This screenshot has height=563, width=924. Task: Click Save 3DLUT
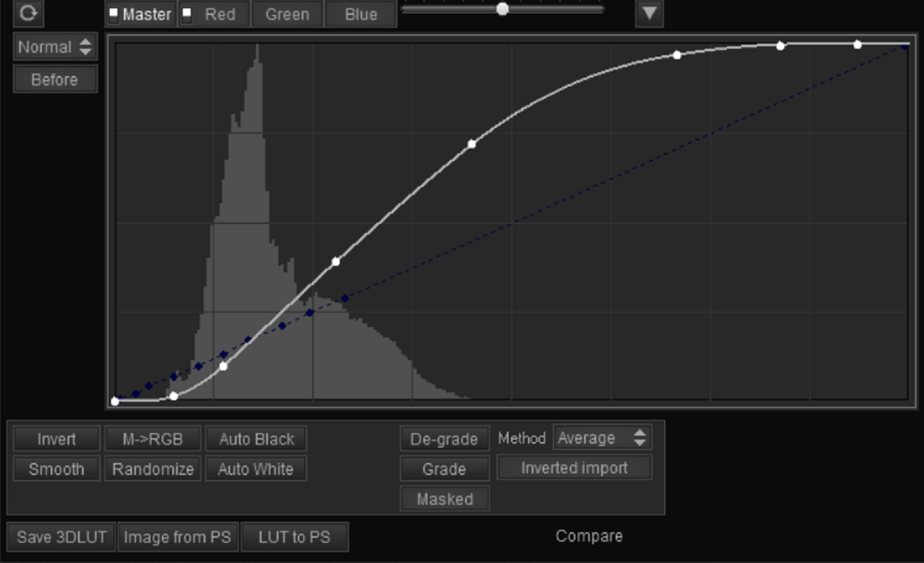pyautogui.click(x=61, y=537)
